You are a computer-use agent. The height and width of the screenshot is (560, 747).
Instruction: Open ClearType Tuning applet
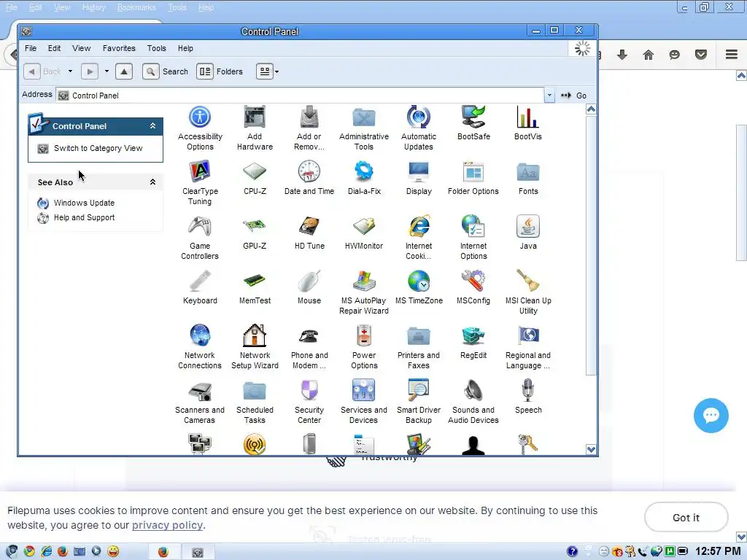point(200,183)
